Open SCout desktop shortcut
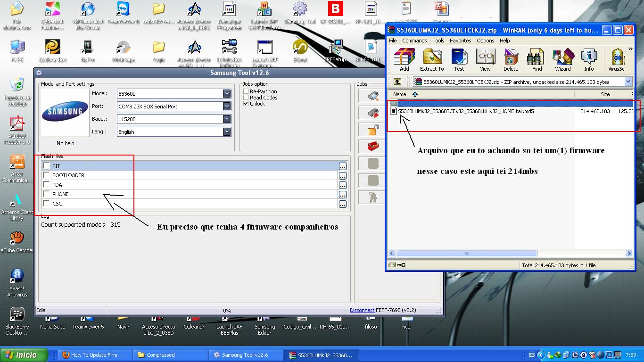This screenshot has height=362, width=644. (x=300, y=51)
